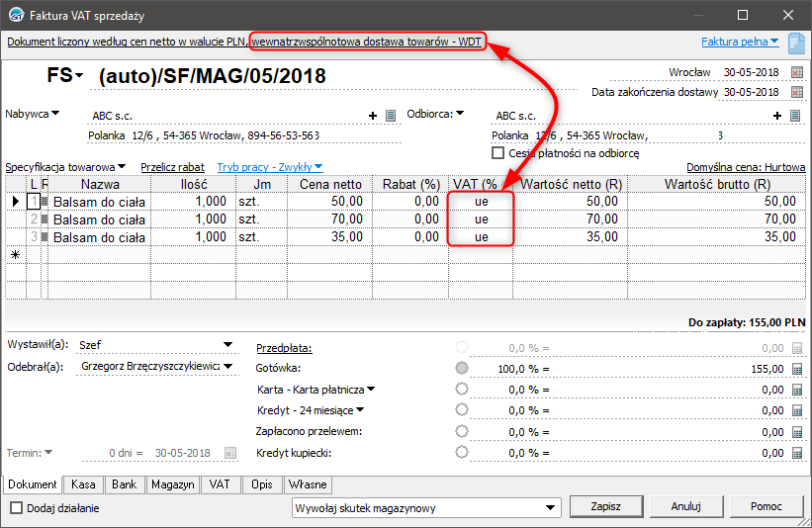Open calendar for Data zakończenia dostawy

796,92
